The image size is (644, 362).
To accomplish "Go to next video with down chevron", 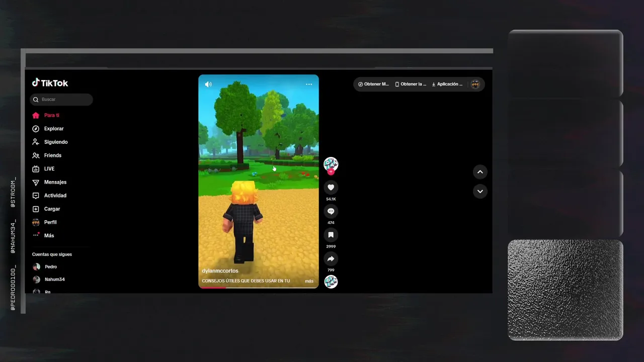I will (x=480, y=192).
